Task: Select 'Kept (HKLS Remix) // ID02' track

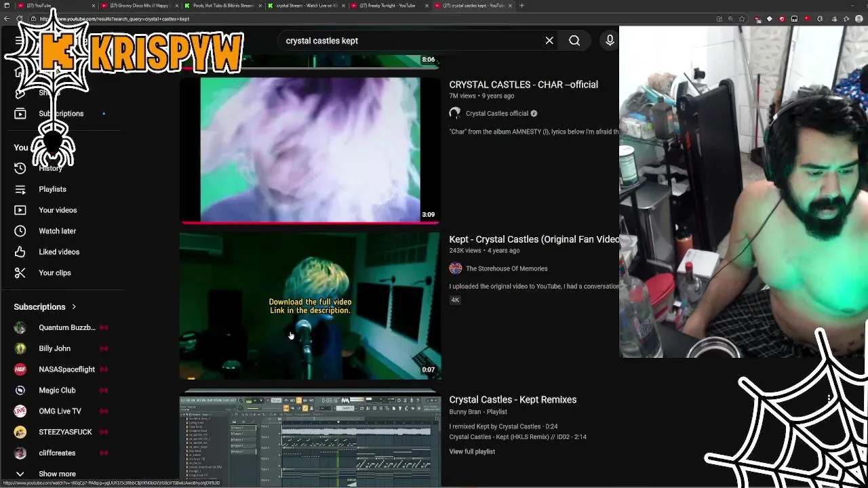Action: click(x=517, y=437)
